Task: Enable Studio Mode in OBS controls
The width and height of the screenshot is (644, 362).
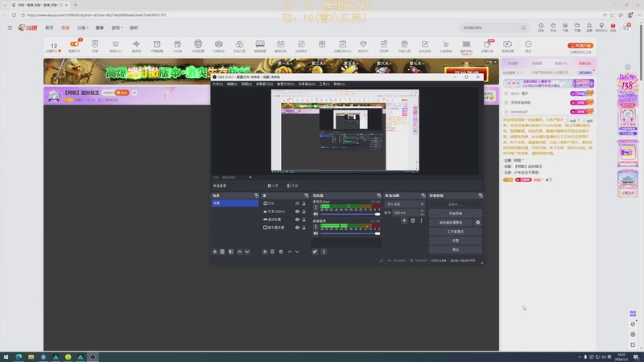Action: (455, 232)
